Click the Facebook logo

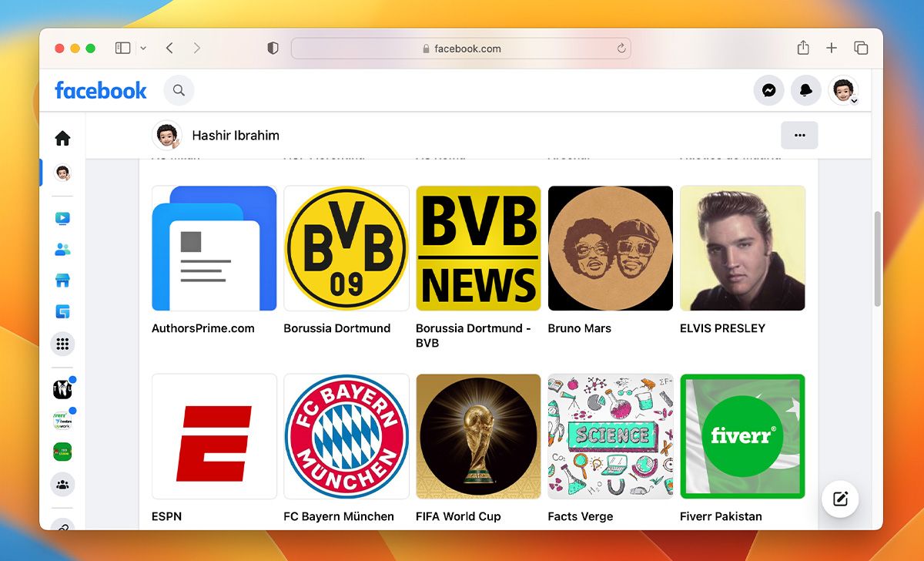pos(101,90)
